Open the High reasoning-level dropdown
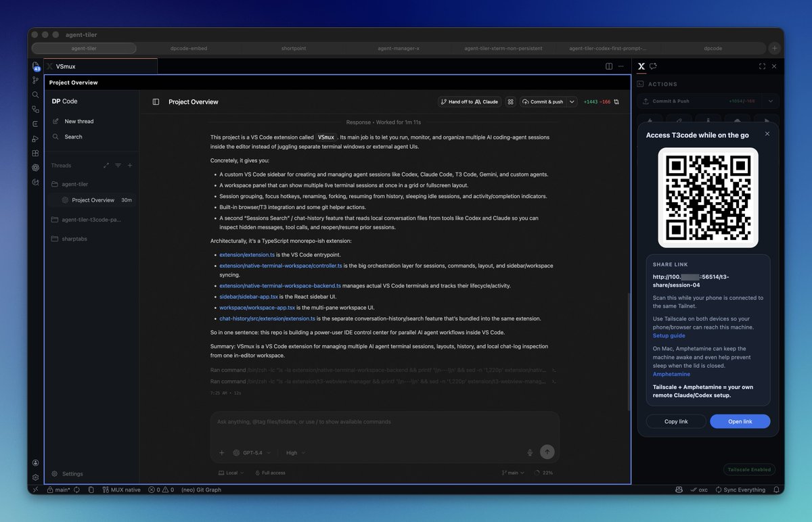 [296, 452]
